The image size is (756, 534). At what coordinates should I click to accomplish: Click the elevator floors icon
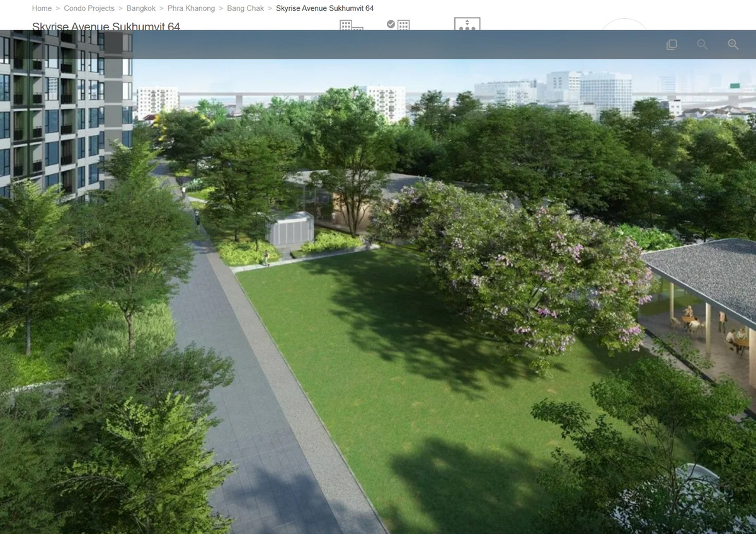(467, 24)
